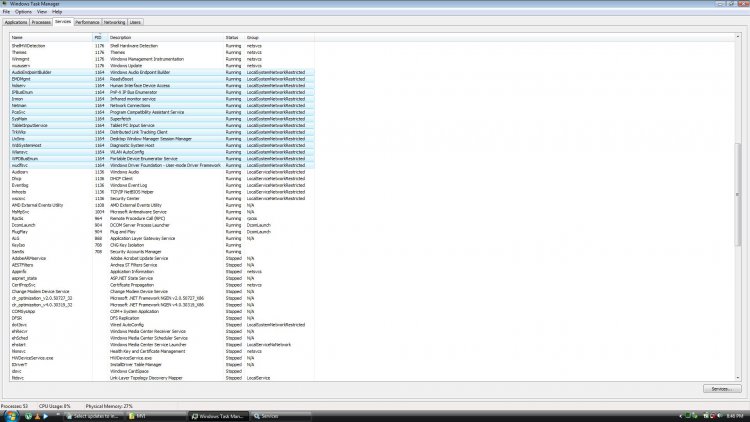Click Remote Procedure Call (RPC) description
The height and width of the screenshot is (422, 750).
(137, 219)
